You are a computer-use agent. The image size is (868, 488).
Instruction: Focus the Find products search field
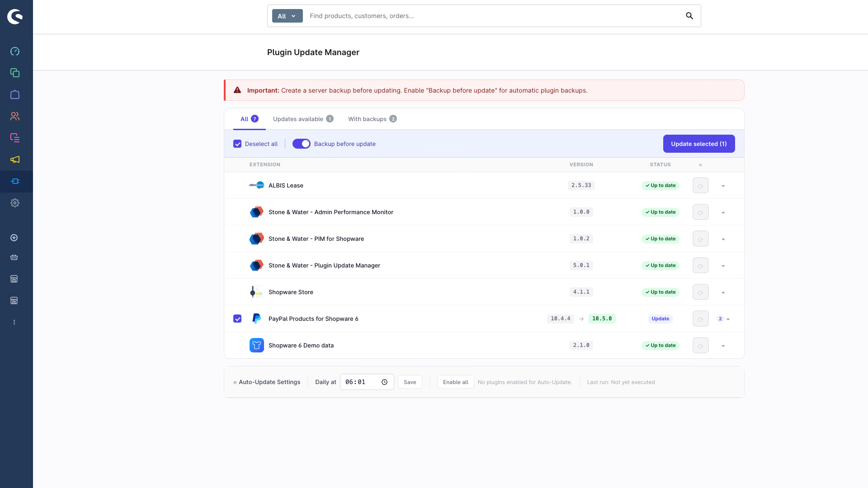(x=493, y=16)
